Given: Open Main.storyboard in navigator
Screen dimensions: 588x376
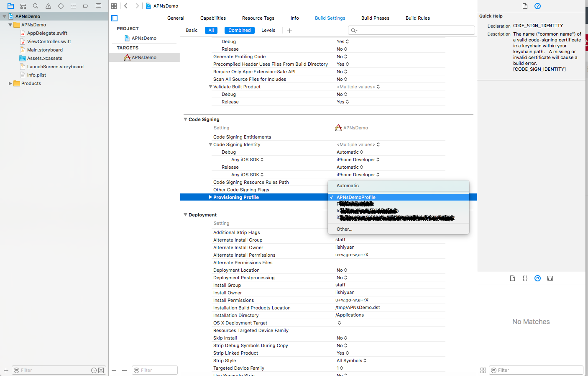Looking at the screenshot, I should tap(45, 50).
